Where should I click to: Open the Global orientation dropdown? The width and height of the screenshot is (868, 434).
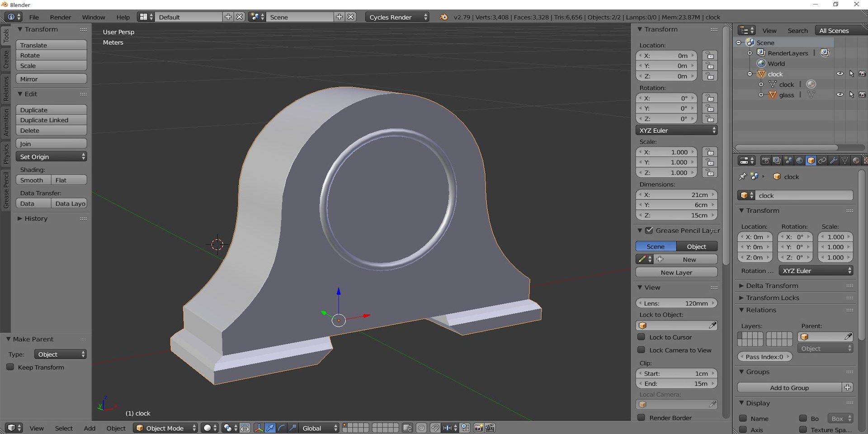320,428
